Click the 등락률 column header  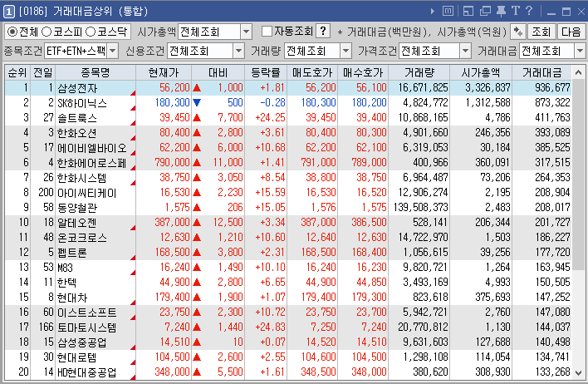pyautogui.click(x=266, y=72)
